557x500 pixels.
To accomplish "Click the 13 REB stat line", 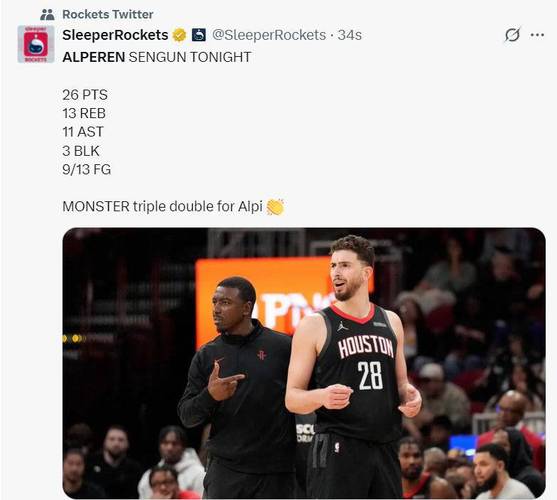I will (84, 114).
